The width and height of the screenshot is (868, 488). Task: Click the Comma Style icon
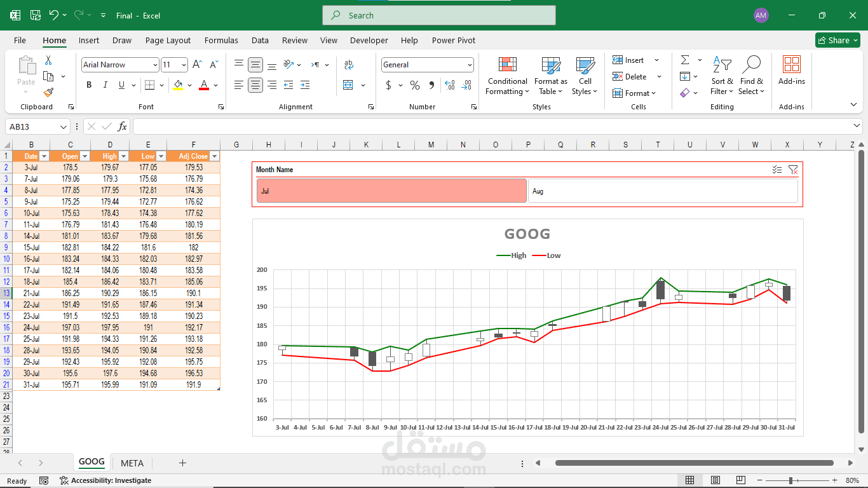tap(431, 85)
